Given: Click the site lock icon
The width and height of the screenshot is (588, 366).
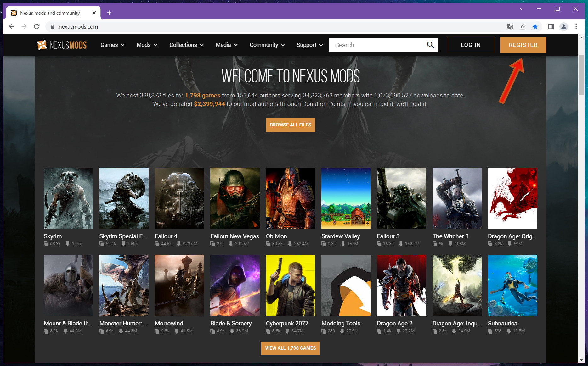Looking at the screenshot, I should click(52, 27).
